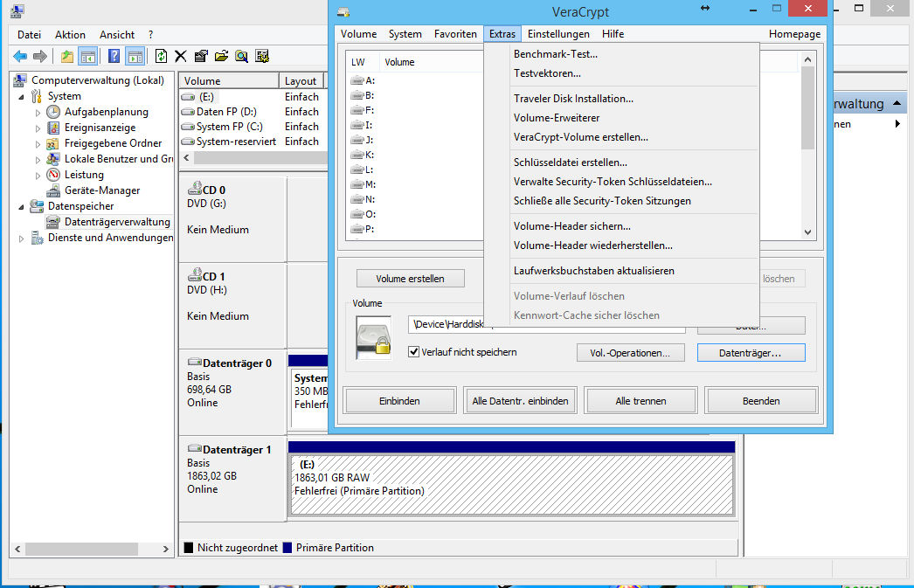
Task: Collapse the System tree node
Action: (x=22, y=97)
